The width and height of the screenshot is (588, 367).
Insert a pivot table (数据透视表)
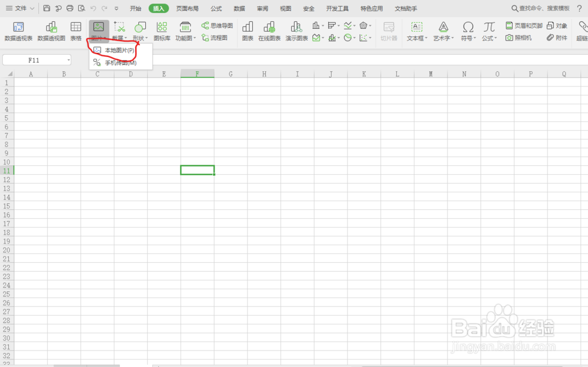coord(18,31)
